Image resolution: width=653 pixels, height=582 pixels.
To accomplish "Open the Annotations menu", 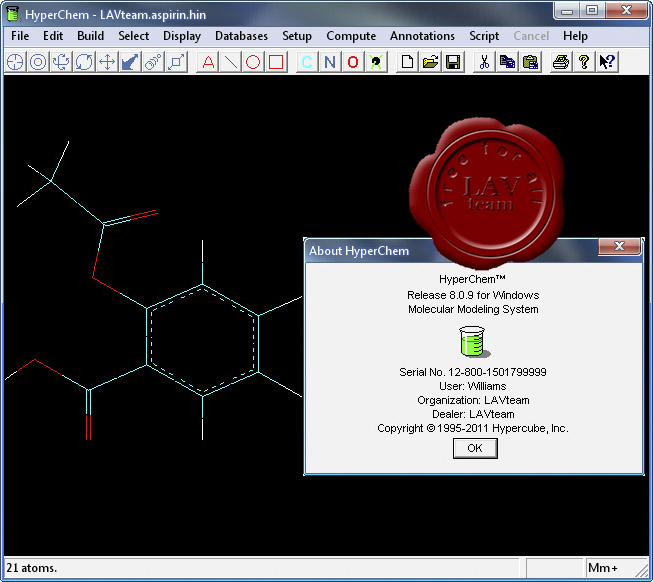I will coord(422,36).
